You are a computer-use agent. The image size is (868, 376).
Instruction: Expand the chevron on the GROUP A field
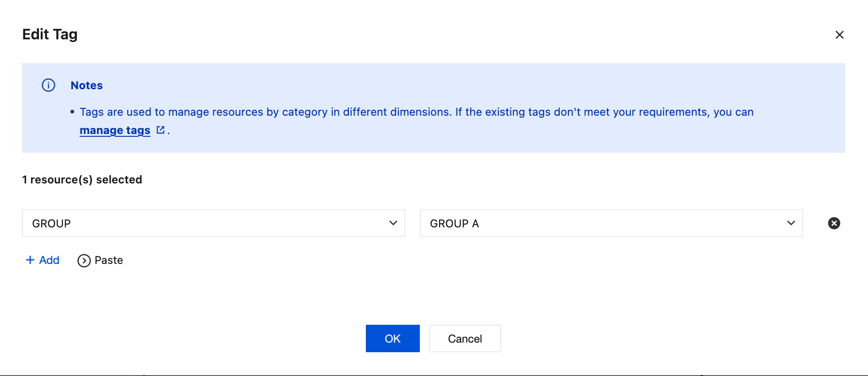coord(791,223)
